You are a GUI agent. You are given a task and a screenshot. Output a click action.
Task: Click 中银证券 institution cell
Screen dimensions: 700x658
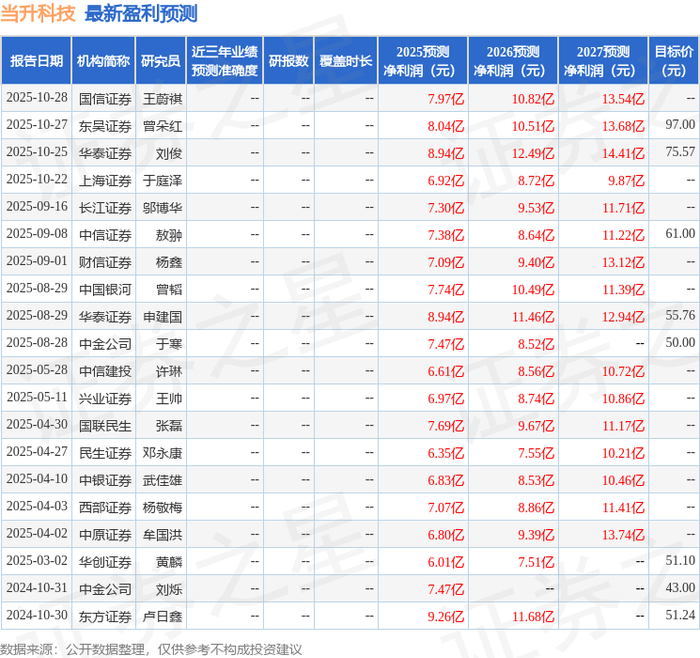click(x=105, y=480)
